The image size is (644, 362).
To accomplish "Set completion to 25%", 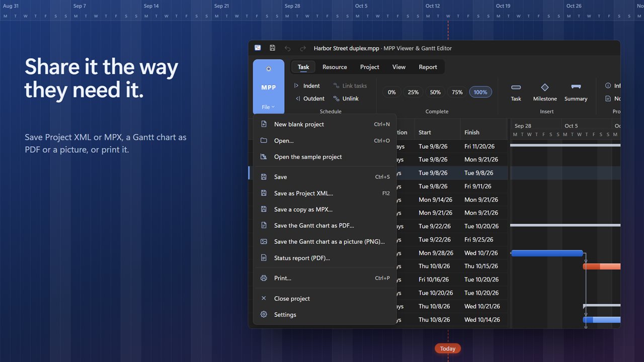I will [x=413, y=93].
